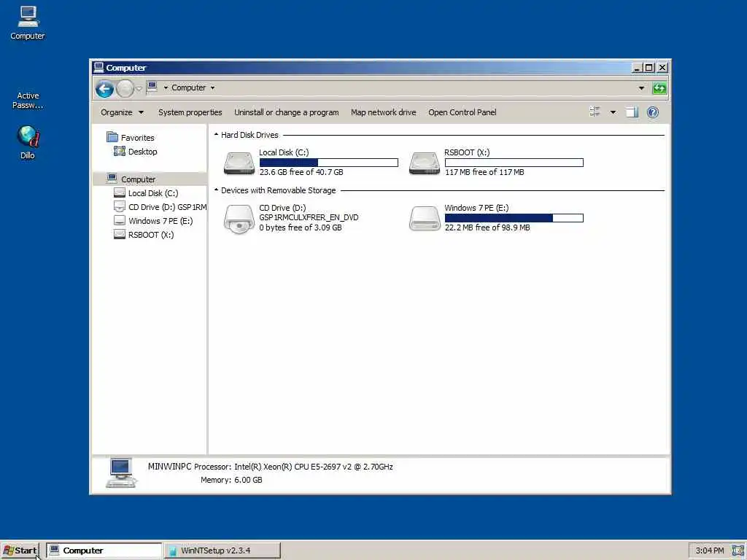Select CD Drive (D:) in navigation tree
The height and width of the screenshot is (560, 747).
coord(167,206)
